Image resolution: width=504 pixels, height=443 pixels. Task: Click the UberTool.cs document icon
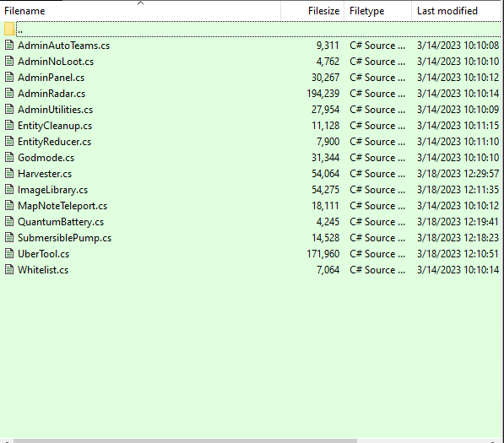9,254
